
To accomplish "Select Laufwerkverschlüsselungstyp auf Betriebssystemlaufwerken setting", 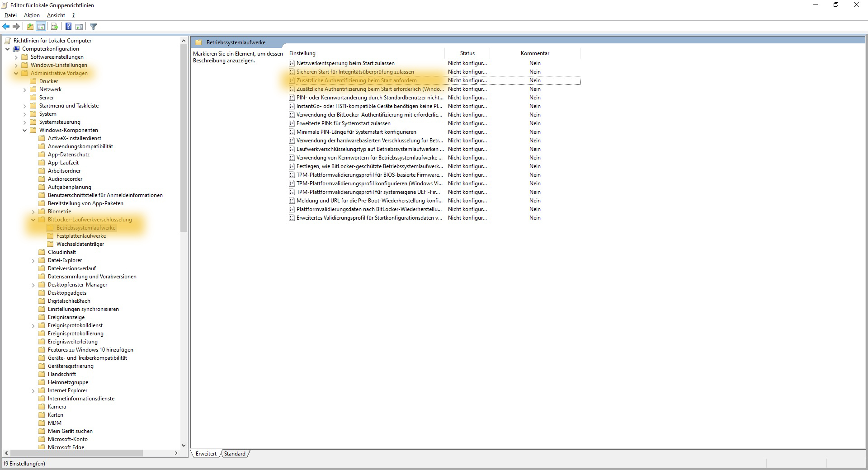I will coord(434,149).
